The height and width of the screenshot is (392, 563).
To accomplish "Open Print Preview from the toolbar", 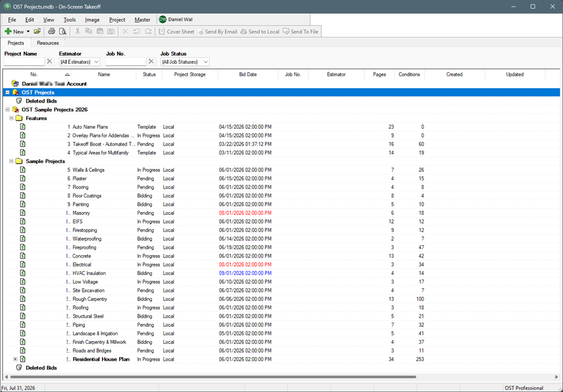I will click(x=63, y=32).
